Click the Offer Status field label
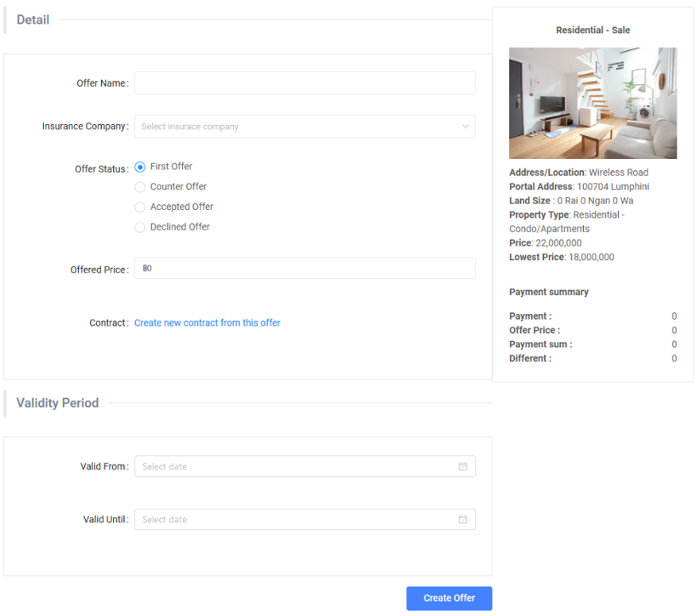Image resolution: width=700 pixels, height=616 pixels. click(101, 169)
